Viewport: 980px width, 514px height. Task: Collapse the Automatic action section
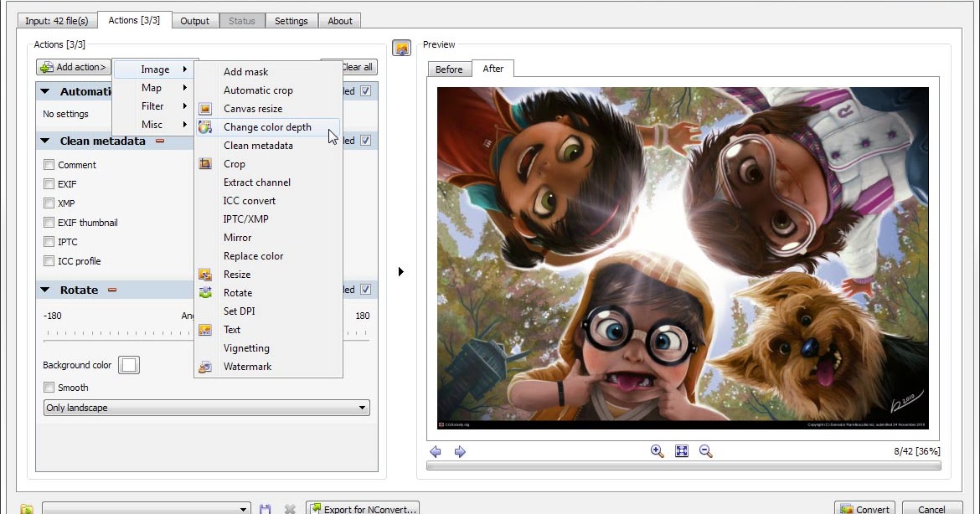click(45, 91)
